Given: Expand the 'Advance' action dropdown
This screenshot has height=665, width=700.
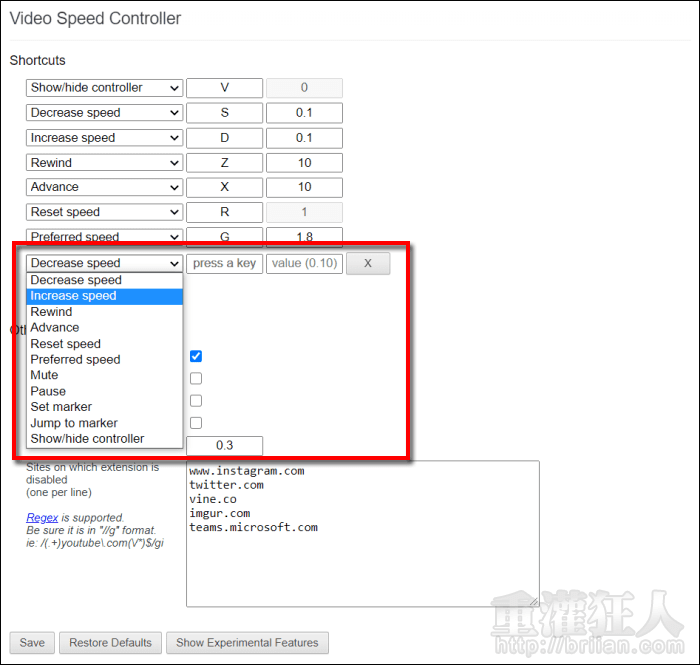Looking at the screenshot, I should pyautogui.click(x=104, y=187).
